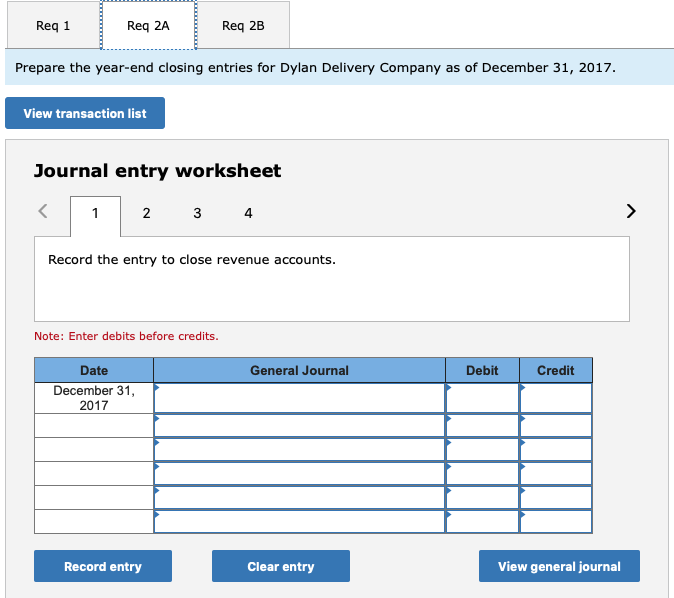Click the previous entry left chevron

pyautogui.click(x=43, y=211)
